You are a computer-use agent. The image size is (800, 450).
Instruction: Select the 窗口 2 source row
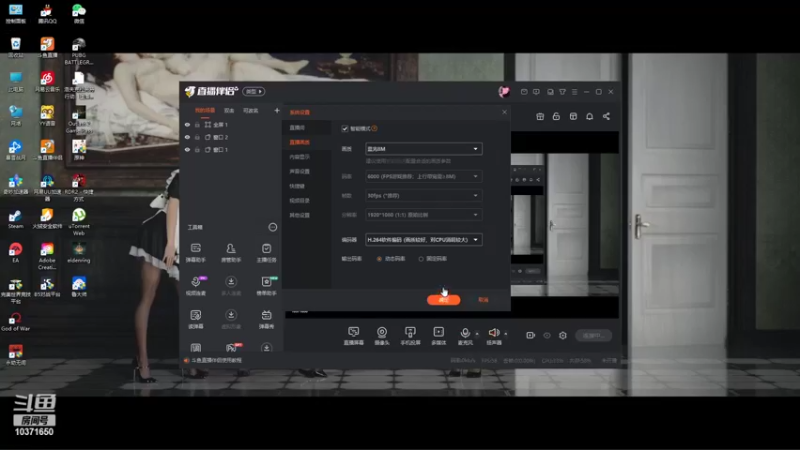pos(231,137)
